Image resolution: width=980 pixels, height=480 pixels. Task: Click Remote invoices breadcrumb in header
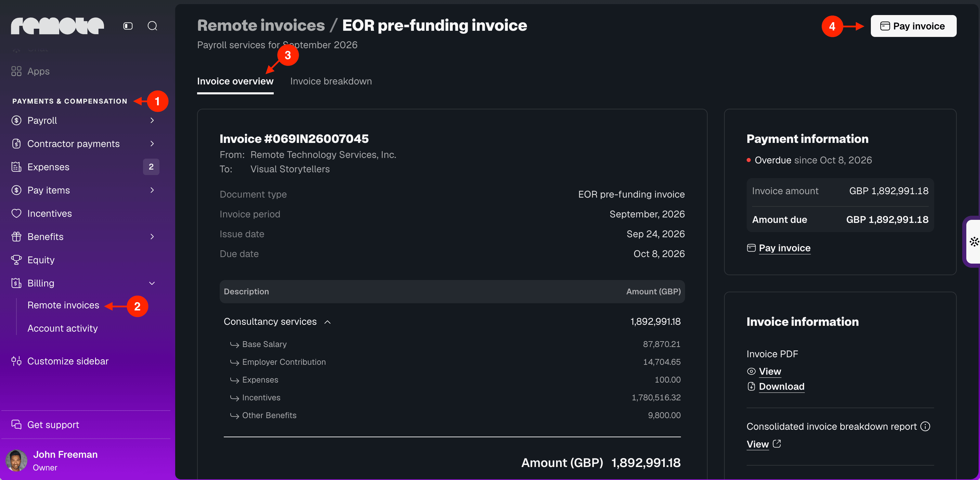(x=261, y=25)
